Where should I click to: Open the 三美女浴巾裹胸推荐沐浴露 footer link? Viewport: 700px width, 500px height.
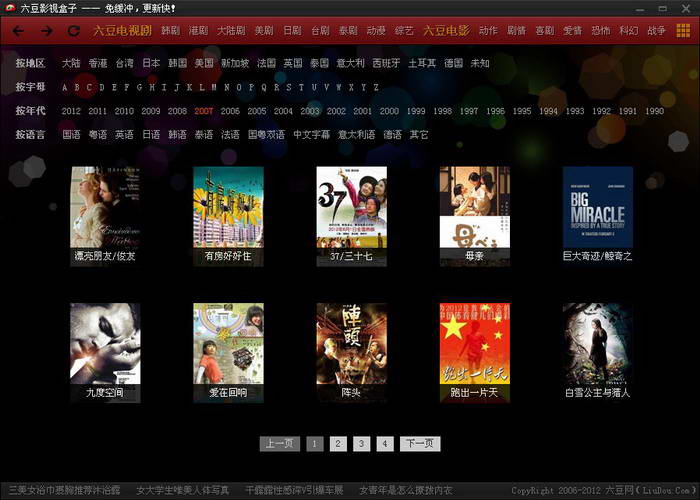pos(65,490)
